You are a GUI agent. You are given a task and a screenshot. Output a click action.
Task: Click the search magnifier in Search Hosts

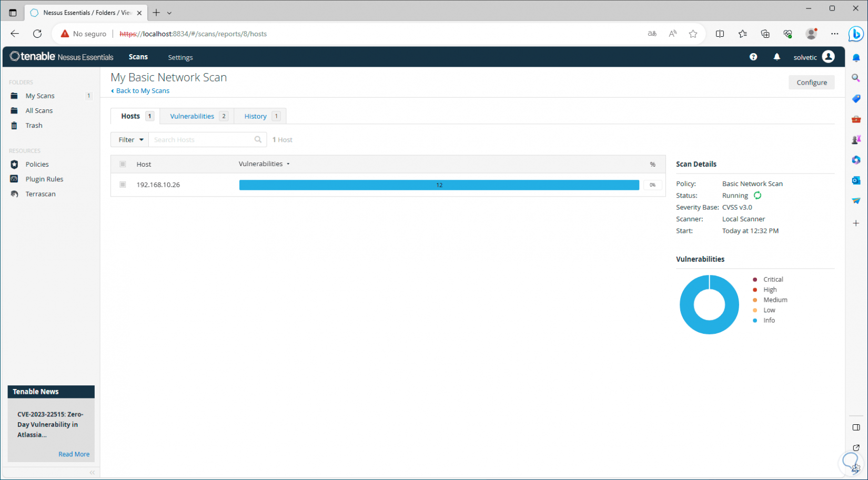click(258, 139)
